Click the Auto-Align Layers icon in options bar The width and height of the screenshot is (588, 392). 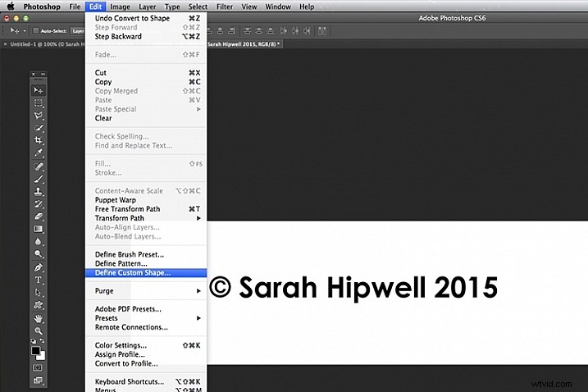pos(322,31)
